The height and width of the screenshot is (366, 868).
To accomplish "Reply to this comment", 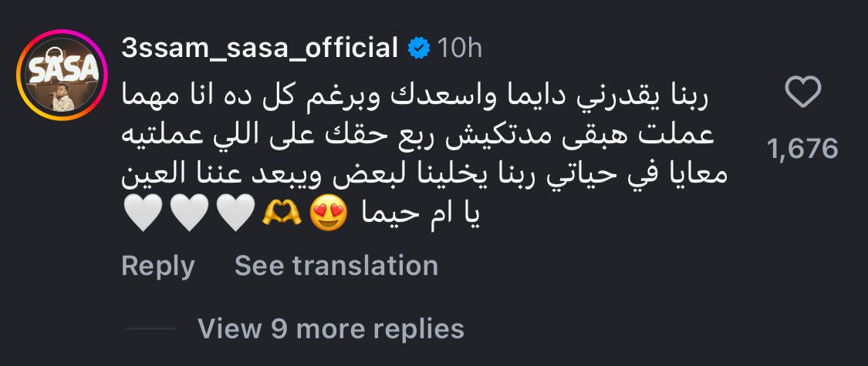I will [x=158, y=266].
